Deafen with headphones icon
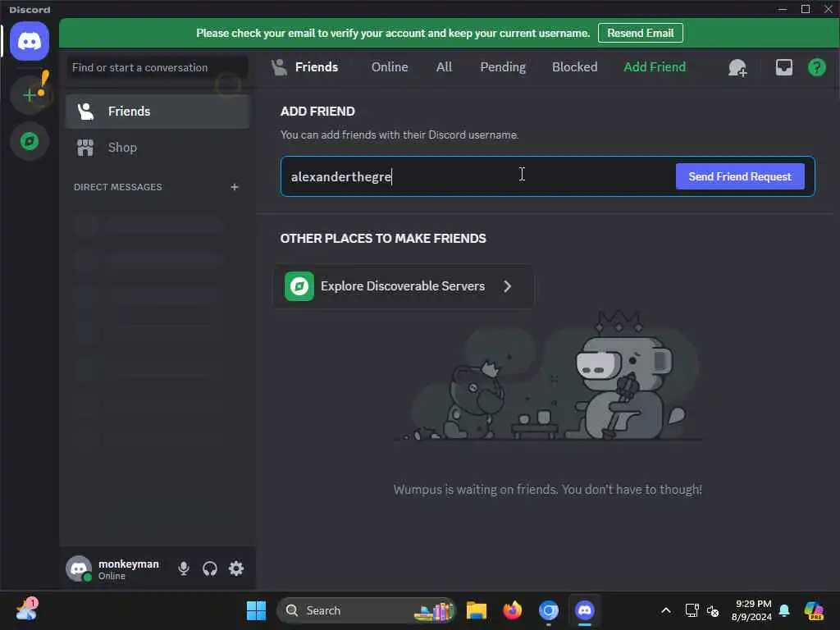The image size is (840, 630). tap(209, 568)
